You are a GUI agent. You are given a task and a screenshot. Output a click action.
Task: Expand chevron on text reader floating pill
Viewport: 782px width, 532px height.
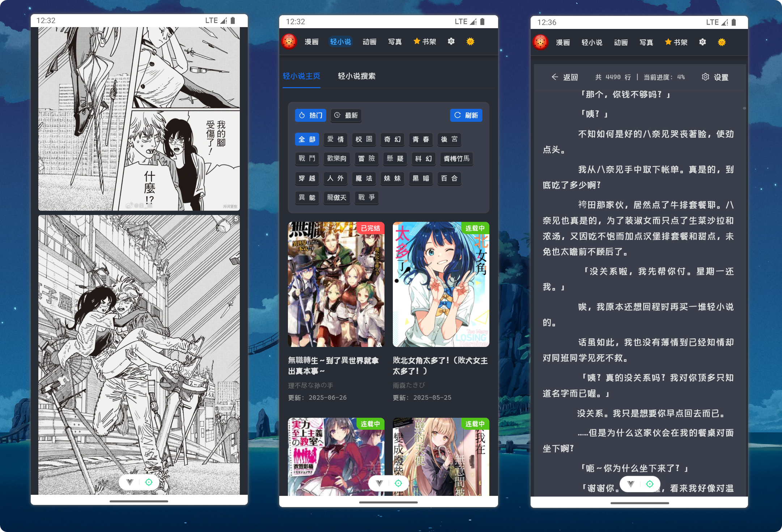click(x=631, y=484)
